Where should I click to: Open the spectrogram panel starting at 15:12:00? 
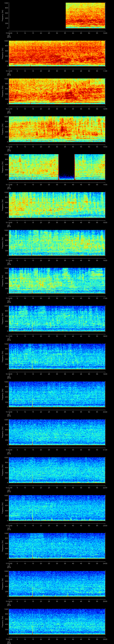(x=57, y=129)
